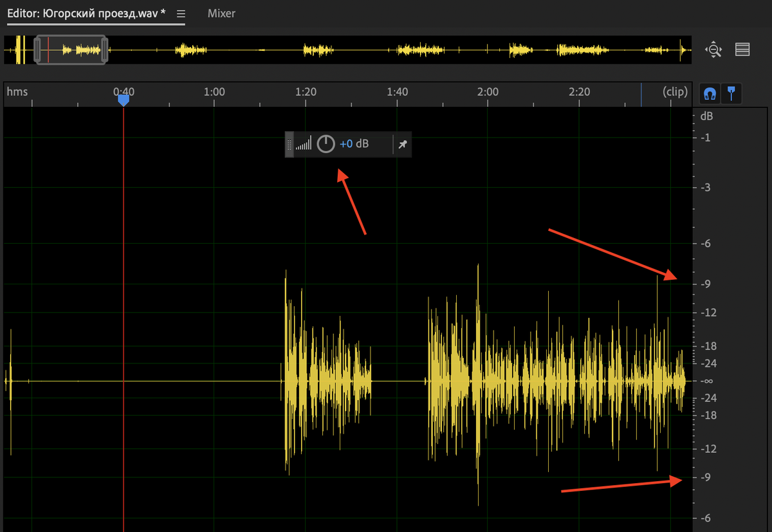Click the hms time format label
Viewport: 772px width, 532px height.
(17, 92)
